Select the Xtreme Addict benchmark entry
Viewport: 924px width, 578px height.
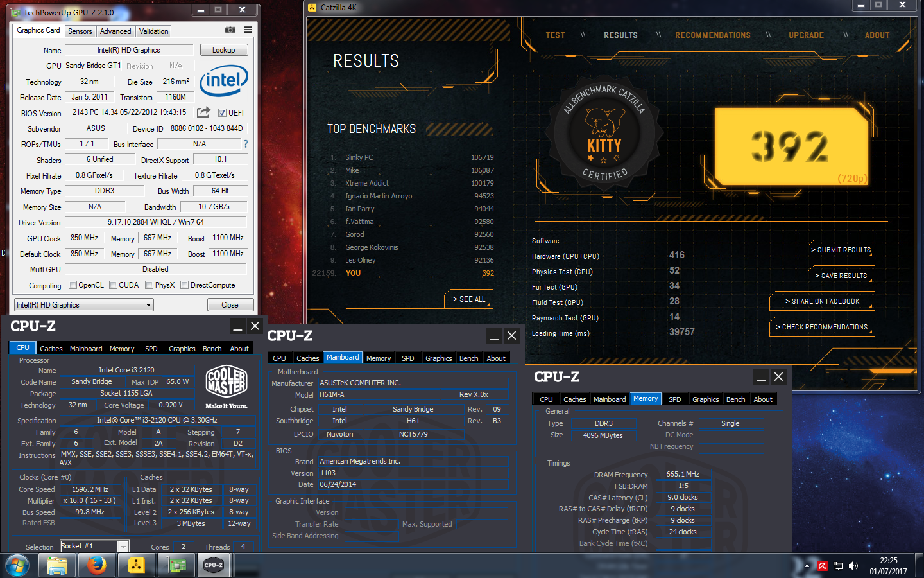point(411,183)
